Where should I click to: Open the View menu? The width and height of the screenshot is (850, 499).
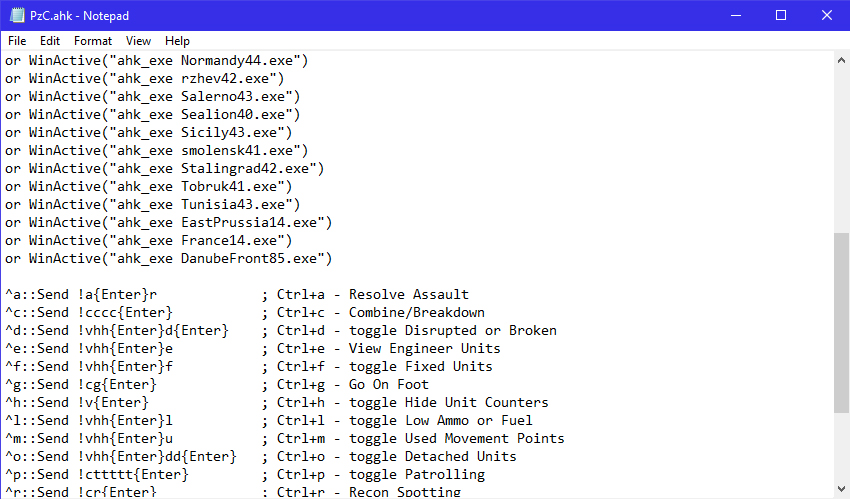138,41
